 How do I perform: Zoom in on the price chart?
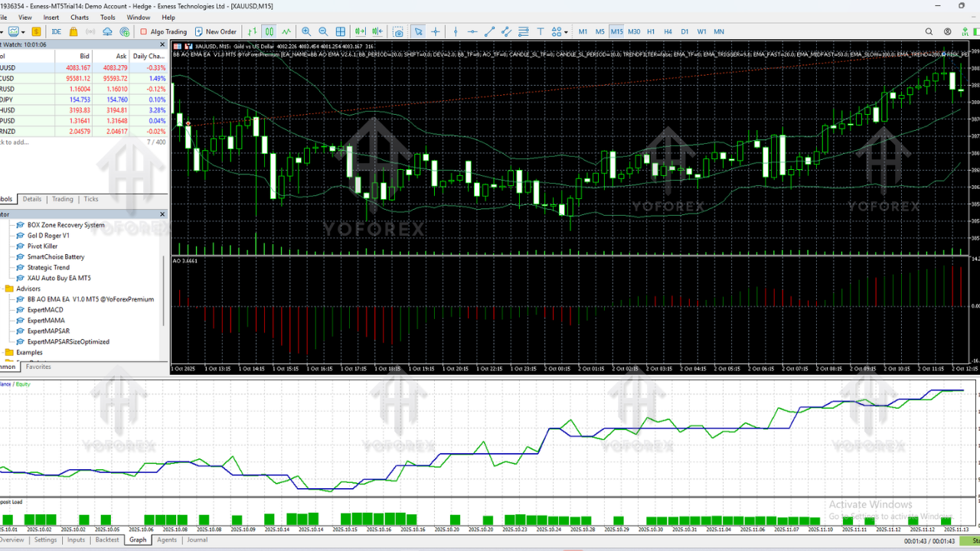coord(306,31)
